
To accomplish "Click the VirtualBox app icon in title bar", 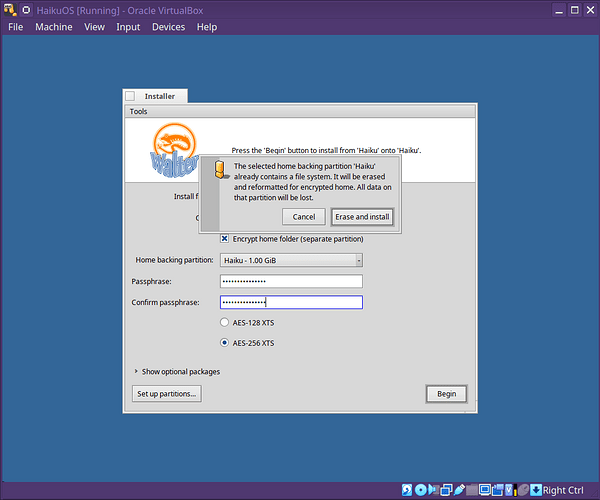I will (10, 10).
